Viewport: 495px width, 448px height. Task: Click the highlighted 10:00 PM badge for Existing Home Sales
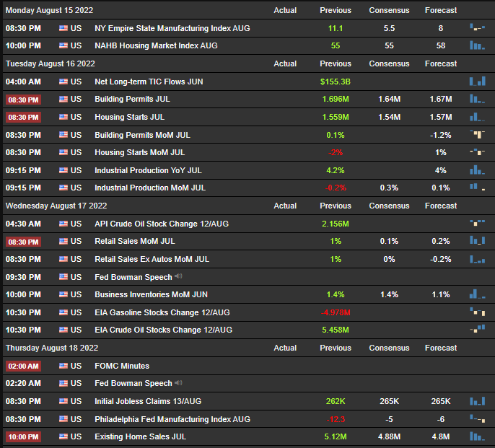(x=23, y=437)
